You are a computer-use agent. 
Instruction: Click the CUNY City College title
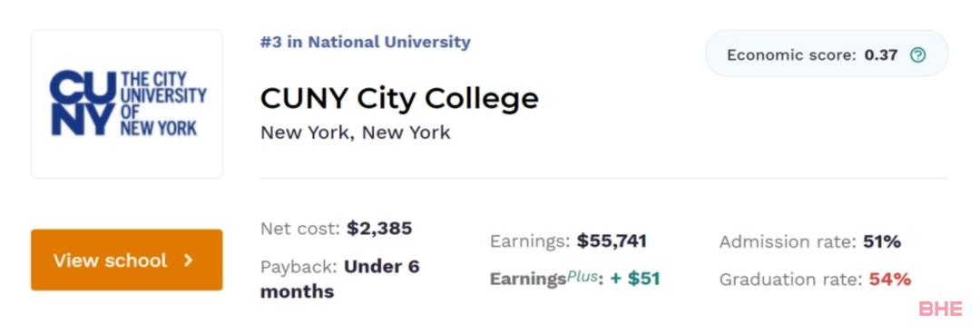coord(398,98)
